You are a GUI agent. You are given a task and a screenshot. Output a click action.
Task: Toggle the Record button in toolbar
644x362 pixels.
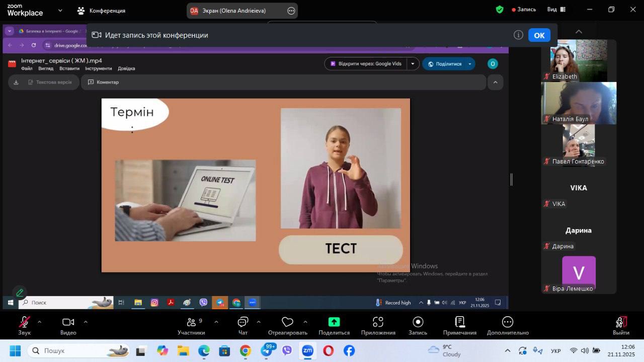pos(418,323)
